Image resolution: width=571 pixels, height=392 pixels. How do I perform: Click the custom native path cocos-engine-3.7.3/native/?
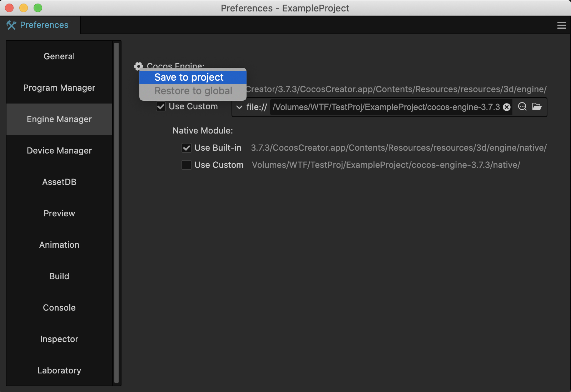386,165
